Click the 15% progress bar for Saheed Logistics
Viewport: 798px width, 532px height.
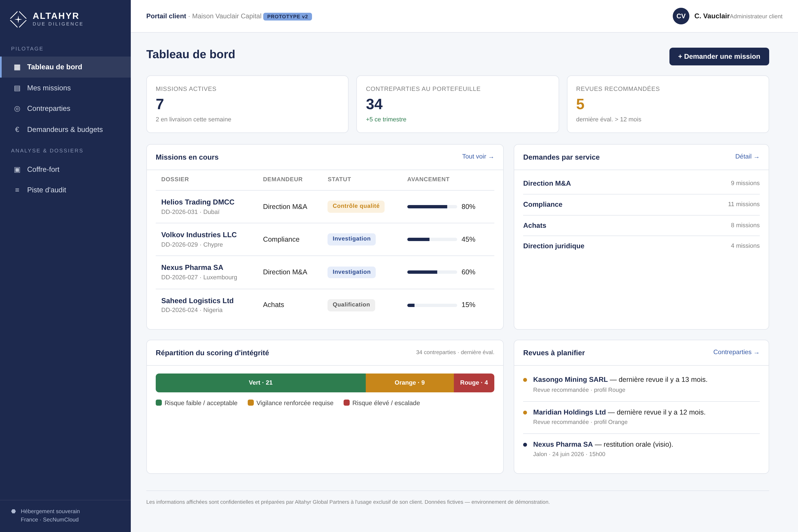pos(432,305)
